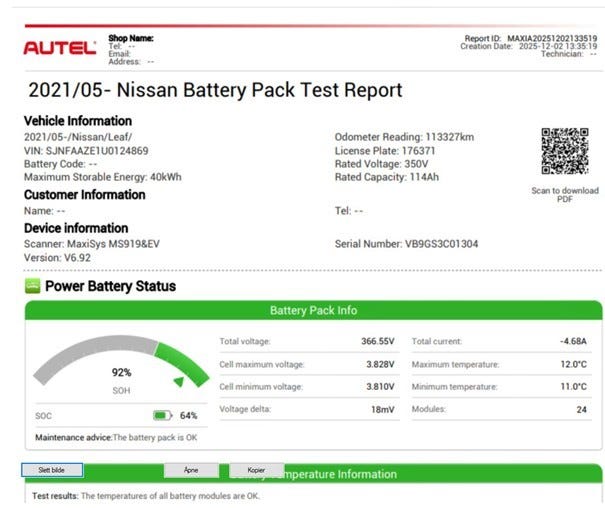Click the green SOH gauge pointer triangle
The width and height of the screenshot is (605, 508).
click(179, 381)
